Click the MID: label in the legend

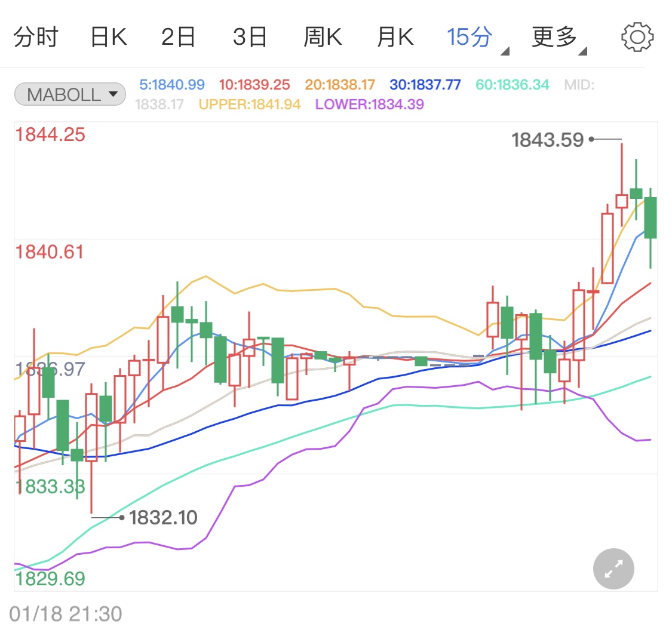579,84
